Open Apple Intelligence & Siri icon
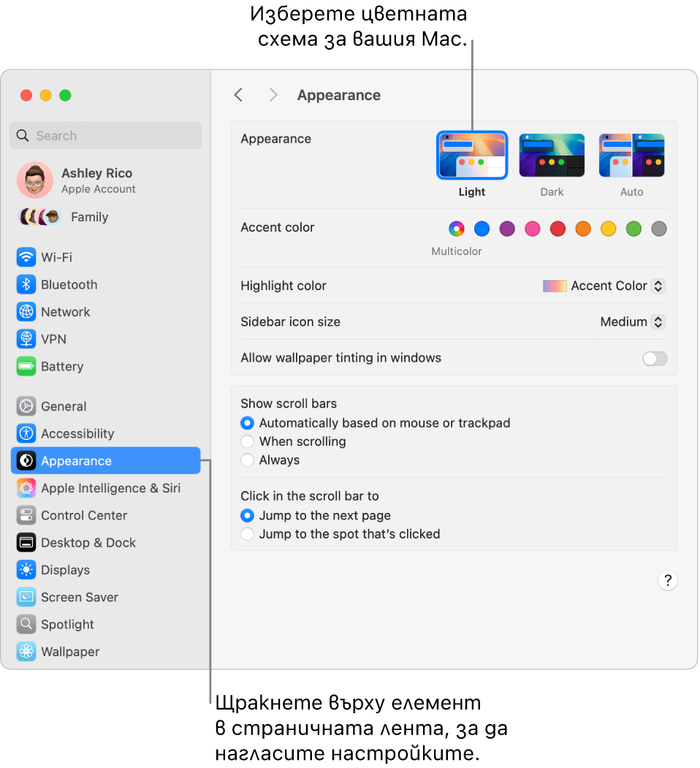This screenshot has height=768, width=700. [x=26, y=488]
